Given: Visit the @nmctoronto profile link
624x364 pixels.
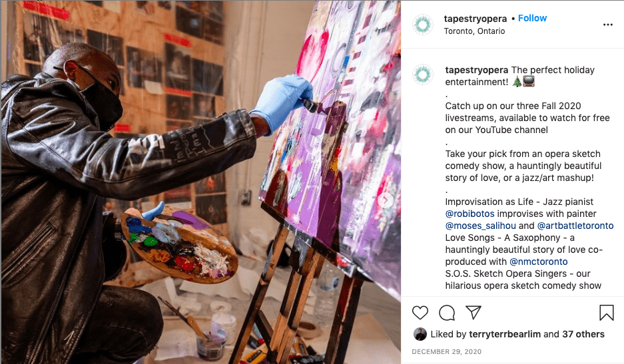Looking at the screenshot, I should point(539,262).
